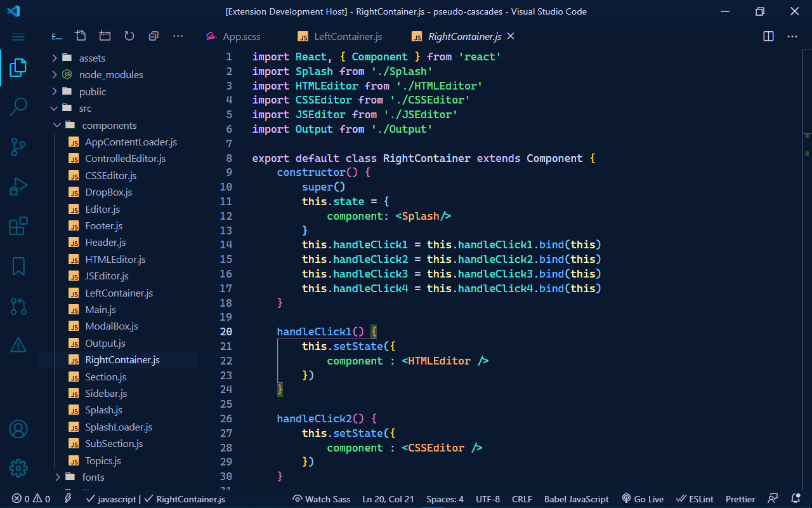Open JSEditor.js in Explorer
Screen dimensions: 812x508
(107, 276)
